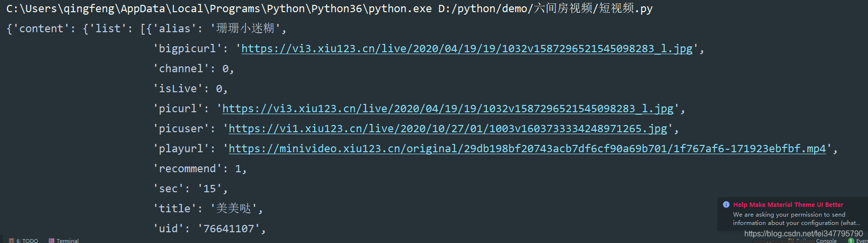Click the green Event Log badge
Screen dimensions: 868x243
click(x=851, y=241)
